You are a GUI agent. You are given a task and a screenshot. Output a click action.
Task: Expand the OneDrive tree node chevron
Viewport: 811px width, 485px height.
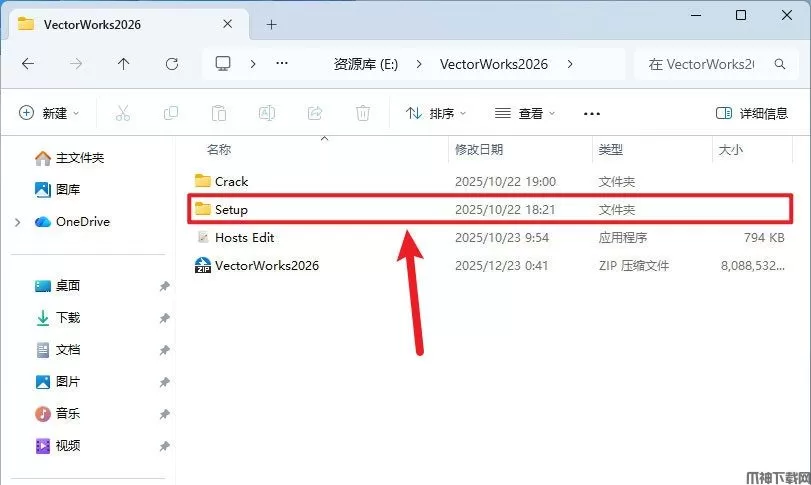[18, 222]
